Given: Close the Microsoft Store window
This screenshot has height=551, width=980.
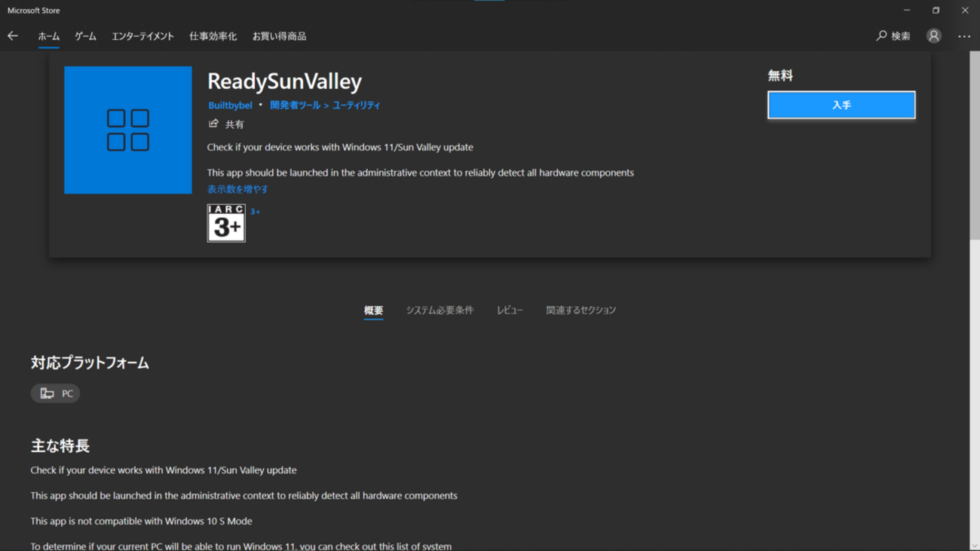Looking at the screenshot, I should coord(965,11).
